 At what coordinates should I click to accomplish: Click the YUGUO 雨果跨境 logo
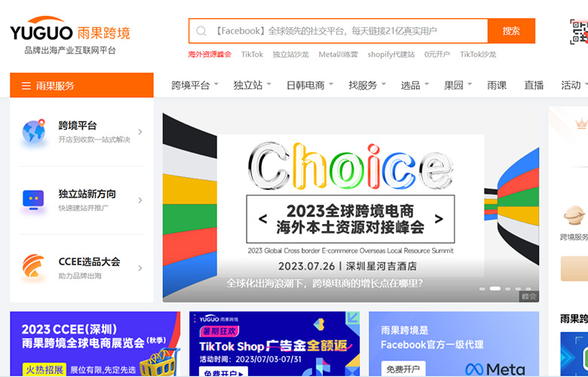[70, 29]
